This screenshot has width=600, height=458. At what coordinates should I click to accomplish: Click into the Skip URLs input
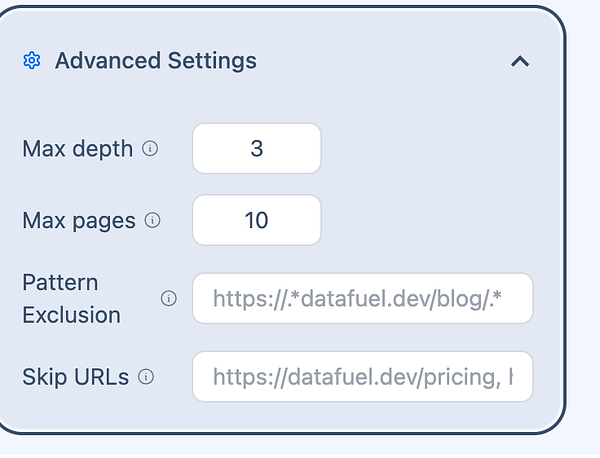point(362,377)
